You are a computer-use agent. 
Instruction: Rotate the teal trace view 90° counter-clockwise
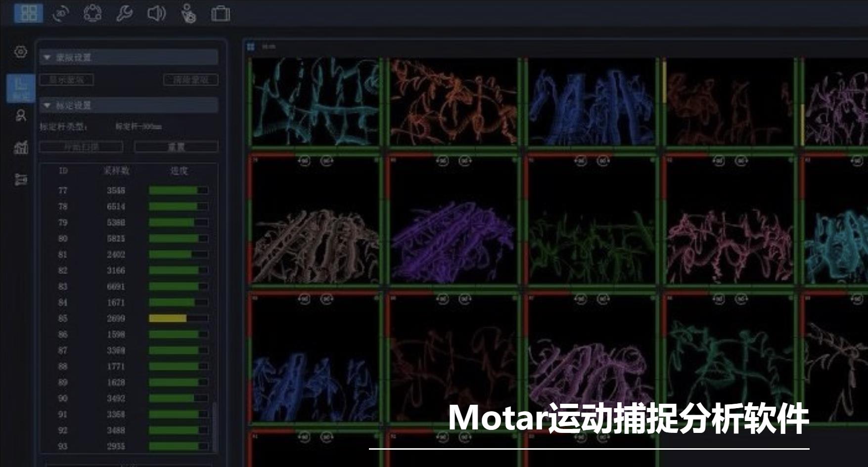(x=719, y=298)
